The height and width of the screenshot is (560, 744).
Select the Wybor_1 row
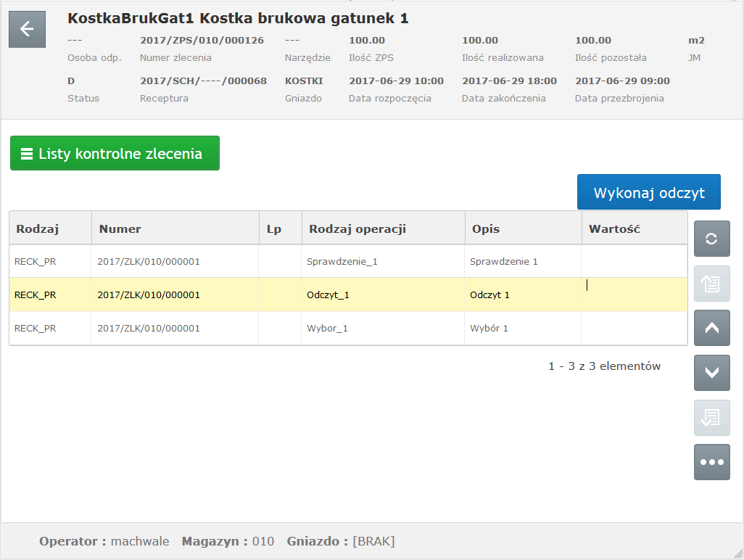[x=327, y=329]
